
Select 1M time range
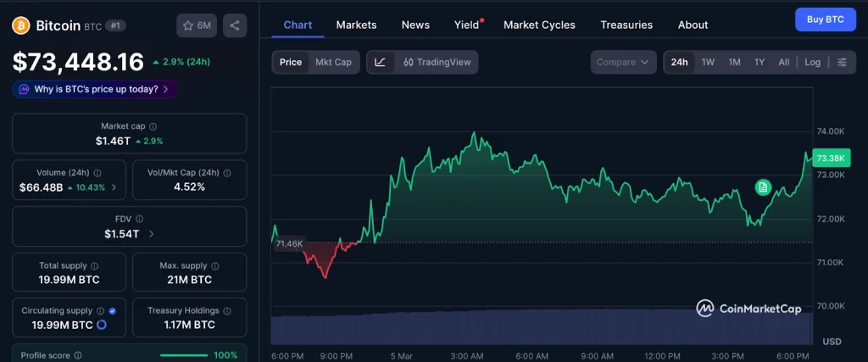[x=735, y=62]
